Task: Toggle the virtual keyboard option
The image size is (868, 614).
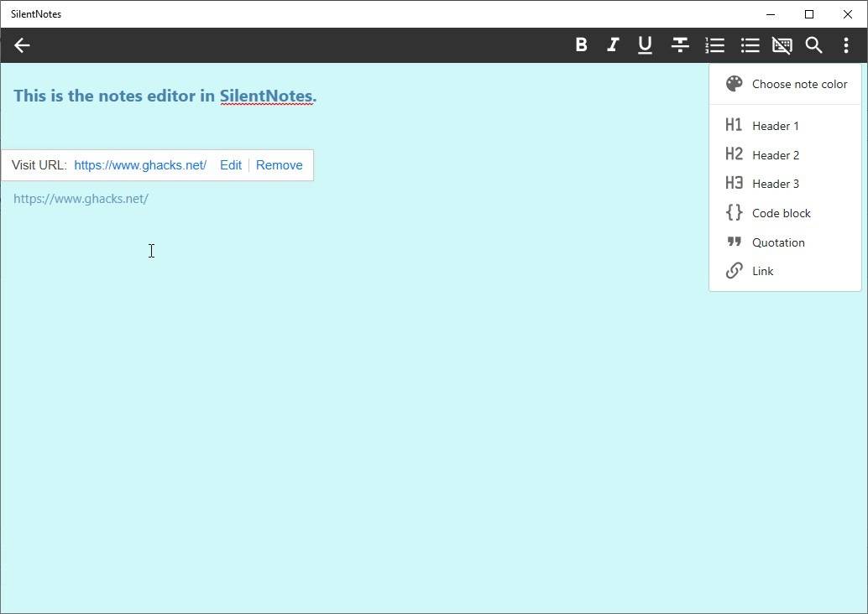Action: coord(782,45)
